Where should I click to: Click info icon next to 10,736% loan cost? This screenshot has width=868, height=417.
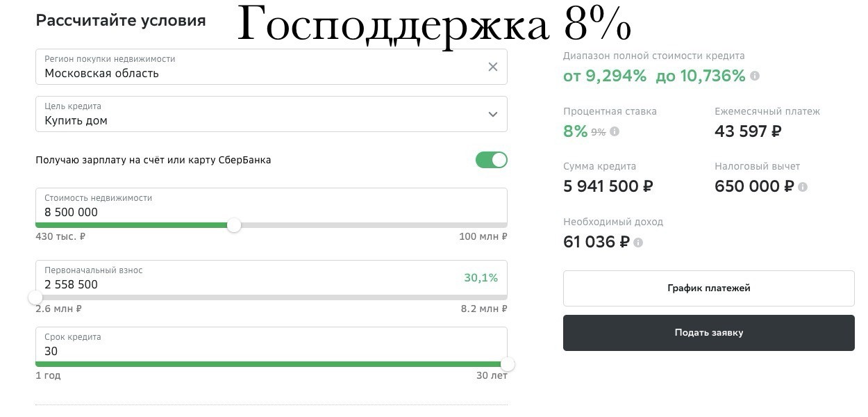(x=755, y=76)
